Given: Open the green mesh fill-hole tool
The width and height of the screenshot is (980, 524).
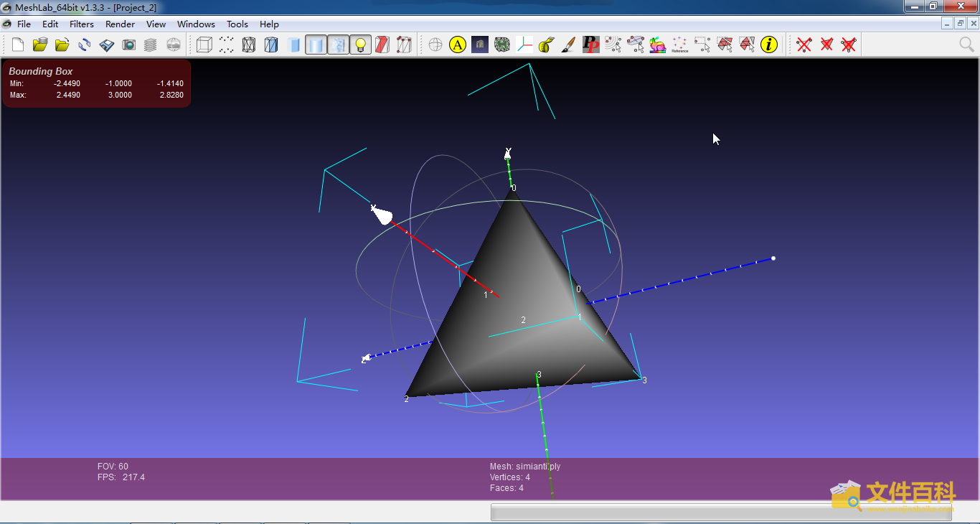Looking at the screenshot, I should [x=502, y=45].
